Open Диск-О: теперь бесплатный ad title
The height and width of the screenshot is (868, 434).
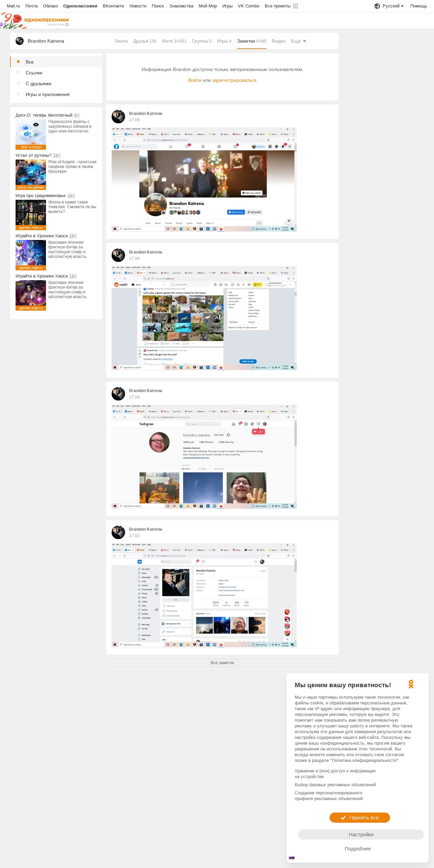(x=44, y=115)
